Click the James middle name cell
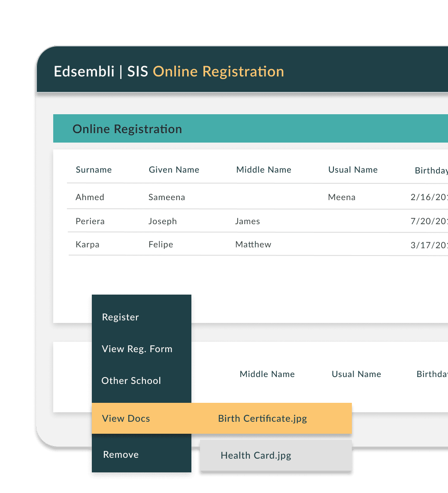Image resolution: width=448 pixels, height=493 pixels. 248,221
